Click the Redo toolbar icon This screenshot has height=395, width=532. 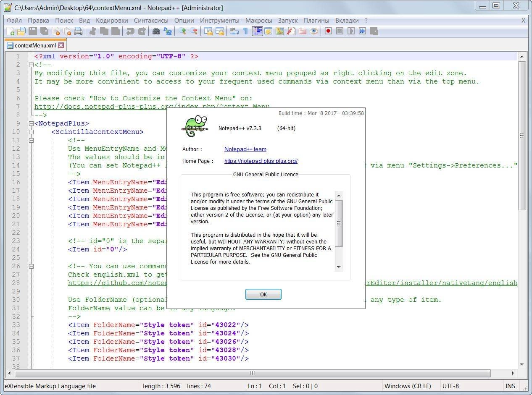point(142,31)
